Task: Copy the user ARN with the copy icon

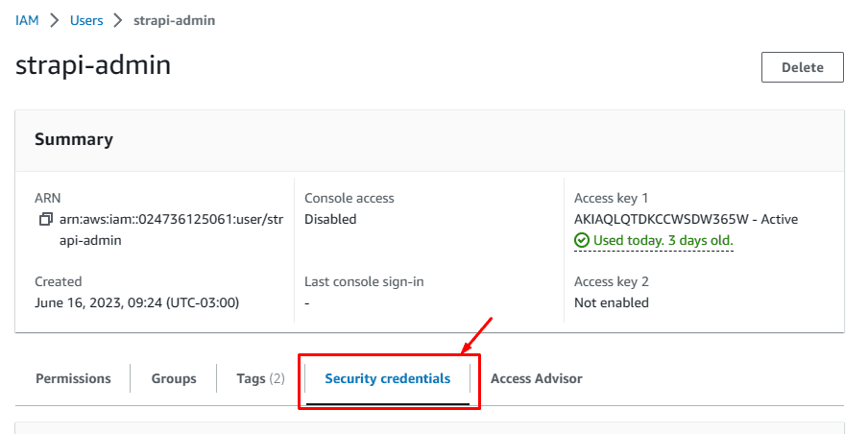Action: point(44,220)
